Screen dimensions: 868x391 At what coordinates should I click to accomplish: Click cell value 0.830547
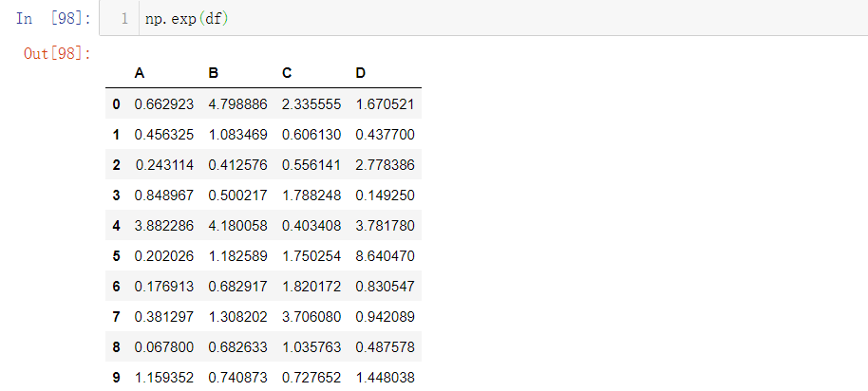386,287
